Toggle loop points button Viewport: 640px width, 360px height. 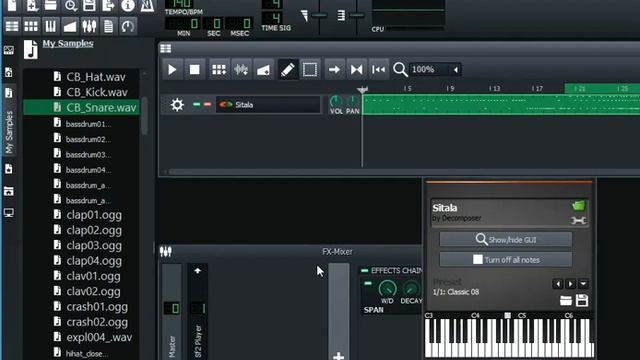(356, 70)
